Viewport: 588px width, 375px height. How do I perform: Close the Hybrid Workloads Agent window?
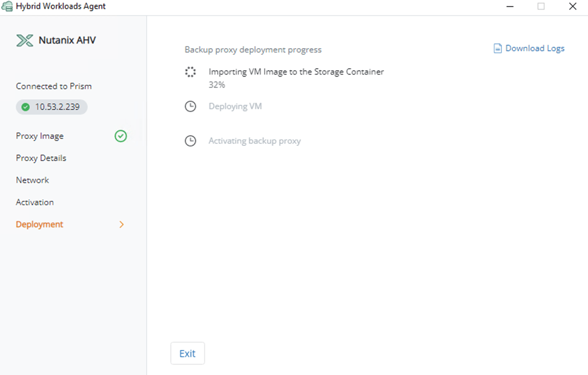click(572, 7)
